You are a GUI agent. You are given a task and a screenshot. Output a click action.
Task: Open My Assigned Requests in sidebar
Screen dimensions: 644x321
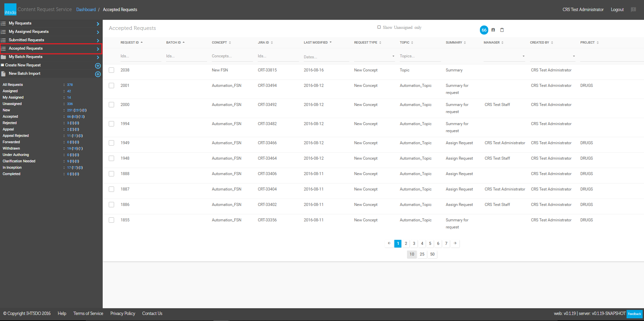tap(29, 32)
